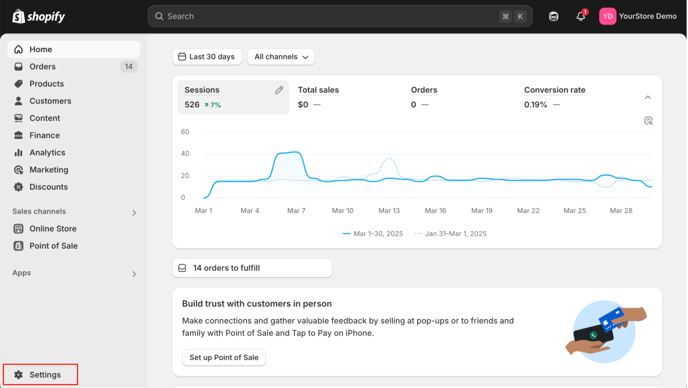The image size is (688, 388).
Task: Click the Content icon in sidebar
Action: point(18,118)
